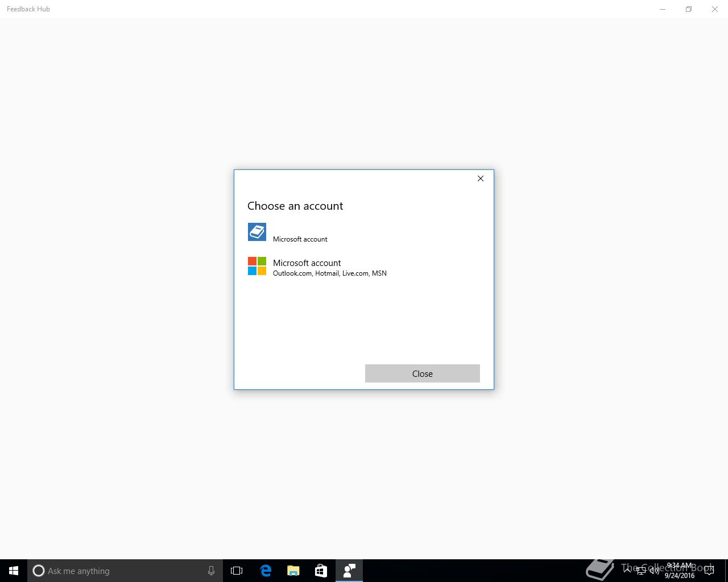Show hidden icons in the system tray
The width and height of the screenshot is (728, 582).
(x=627, y=571)
